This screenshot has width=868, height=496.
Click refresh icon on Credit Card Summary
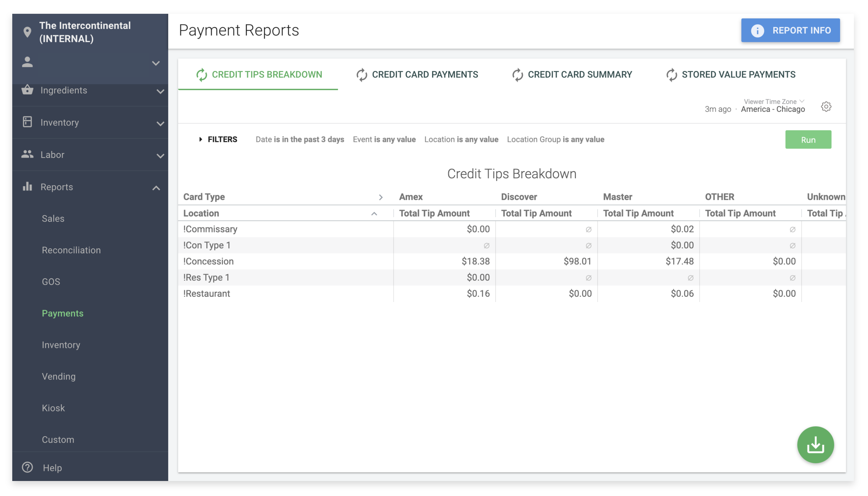point(518,74)
